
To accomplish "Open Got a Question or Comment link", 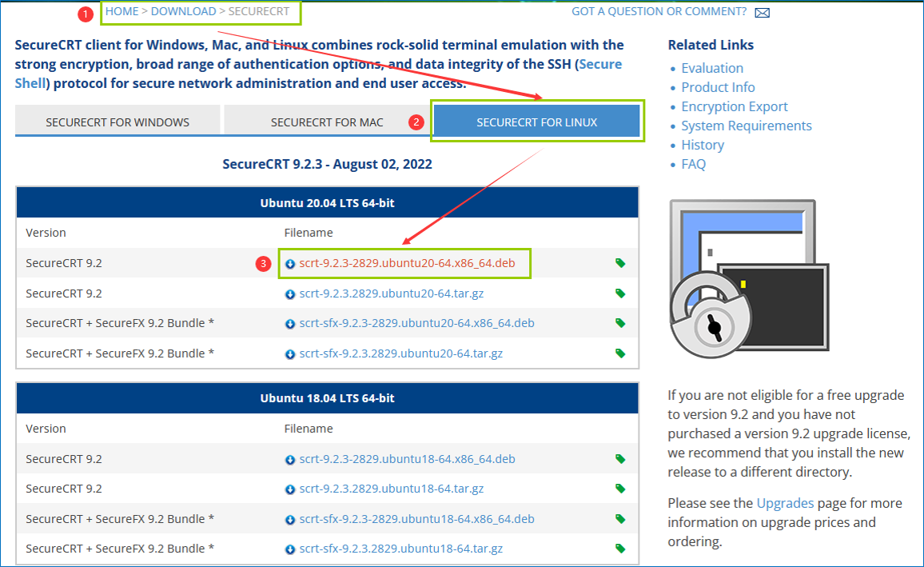I will pos(659,11).
